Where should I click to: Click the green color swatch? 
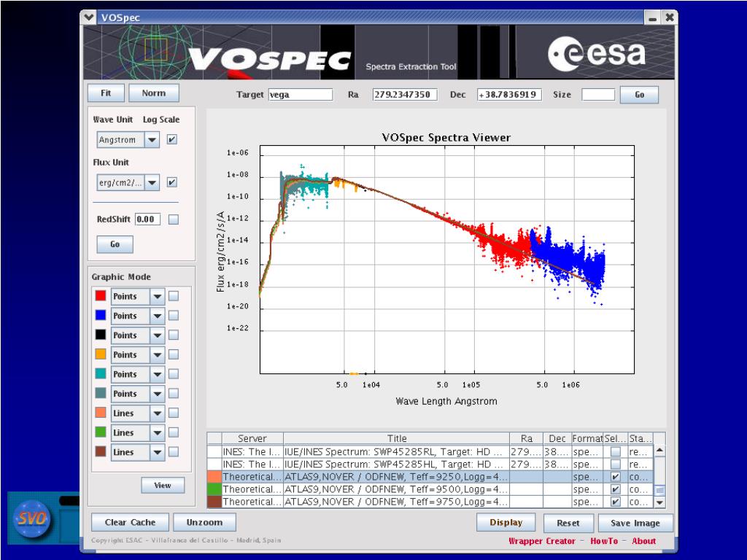(101, 432)
